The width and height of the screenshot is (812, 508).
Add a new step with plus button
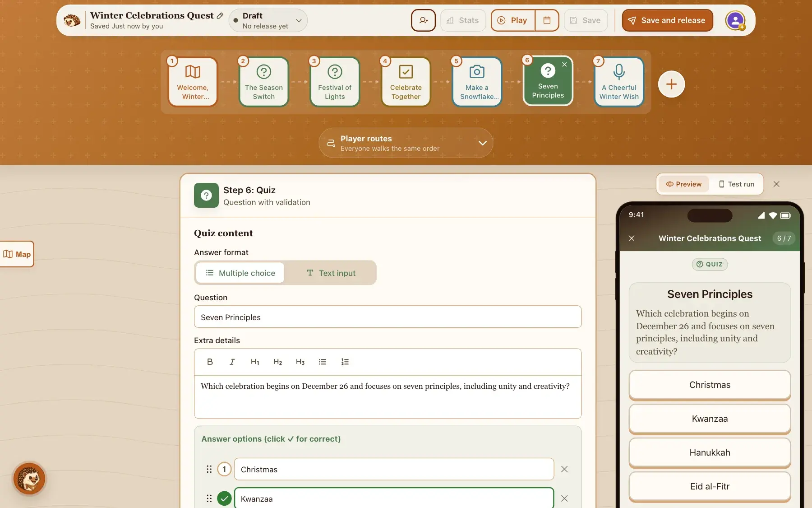pyautogui.click(x=671, y=84)
